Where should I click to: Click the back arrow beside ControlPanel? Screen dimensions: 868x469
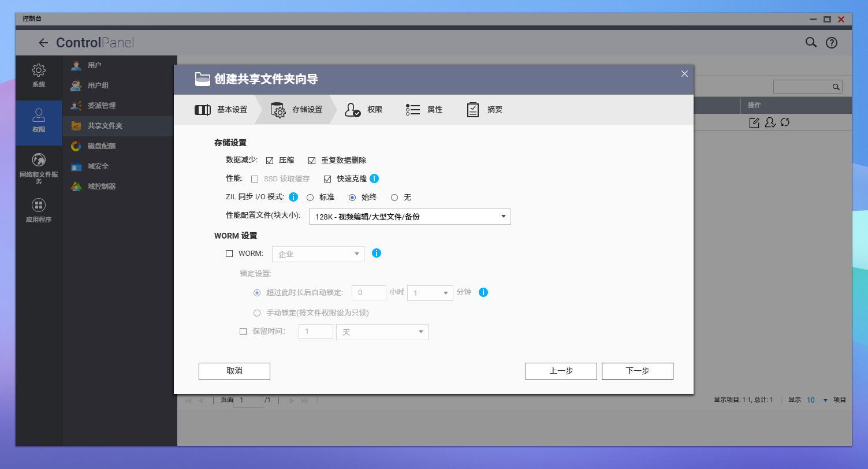43,43
